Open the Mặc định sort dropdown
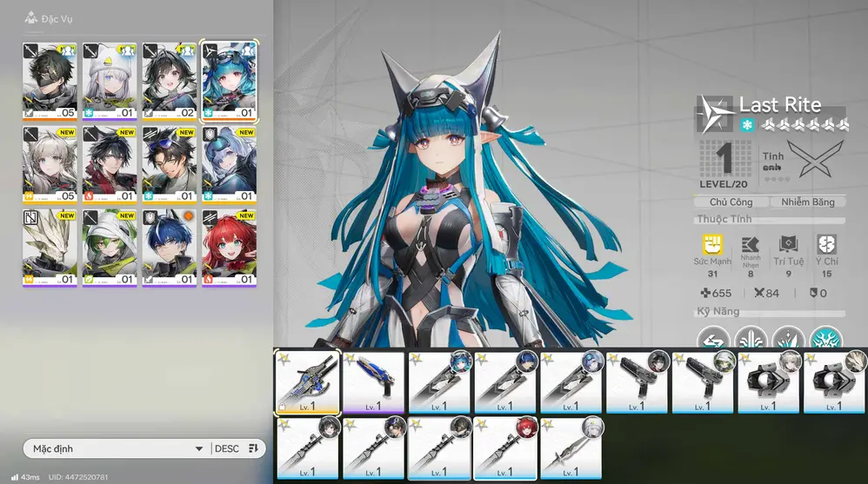The height and width of the screenshot is (484, 868). pos(113,448)
